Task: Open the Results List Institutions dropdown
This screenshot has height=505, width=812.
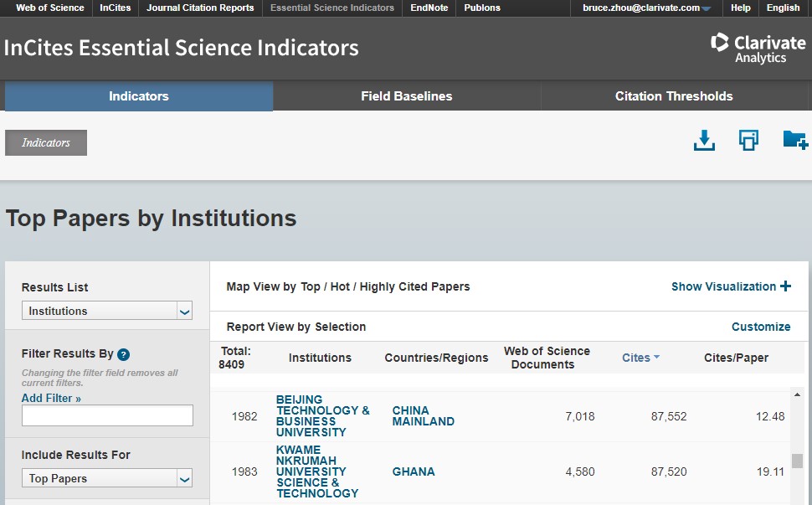Action: click(x=107, y=311)
